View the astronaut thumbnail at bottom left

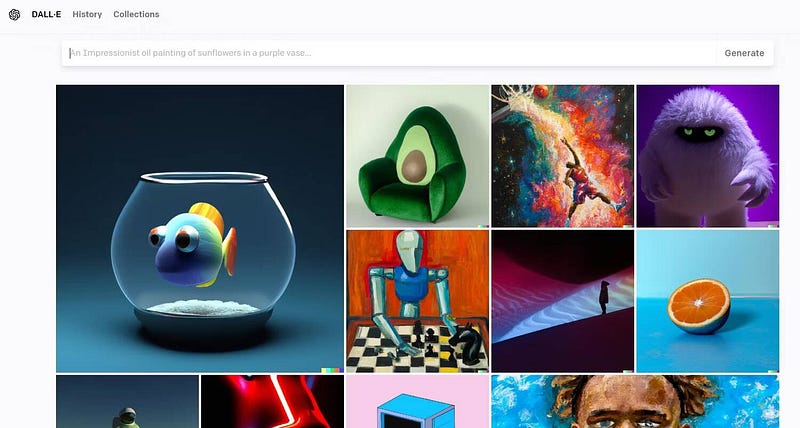(127, 401)
